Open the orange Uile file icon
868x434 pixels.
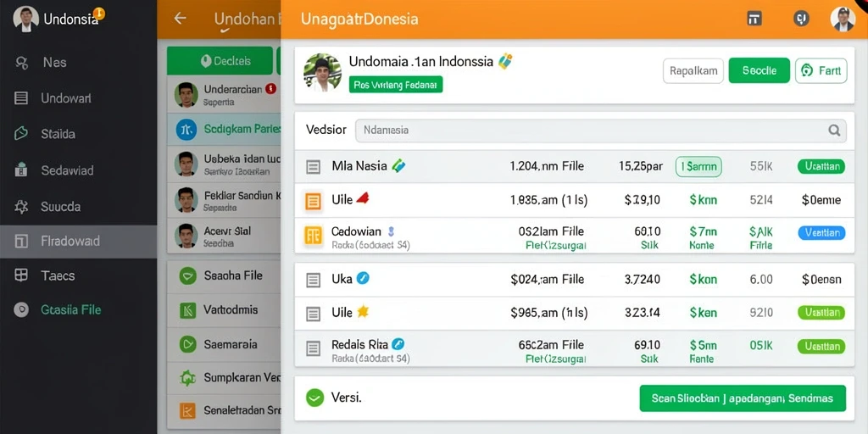(314, 200)
